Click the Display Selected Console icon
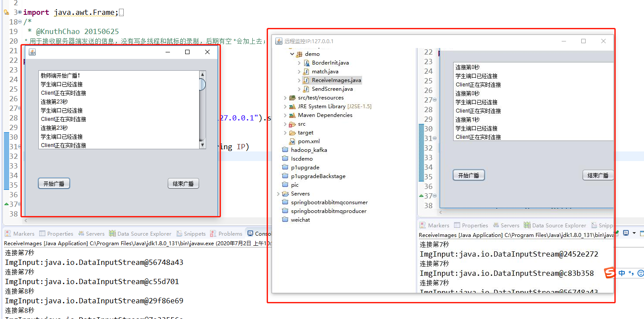644x319 pixels. tap(626, 233)
